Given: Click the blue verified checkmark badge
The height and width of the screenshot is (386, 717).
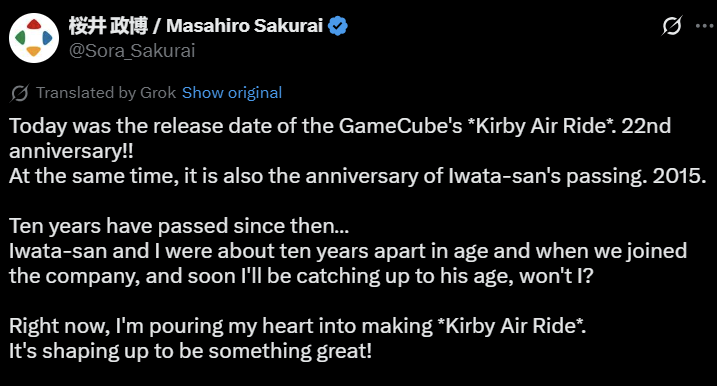Looking at the screenshot, I should coord(338,26).
